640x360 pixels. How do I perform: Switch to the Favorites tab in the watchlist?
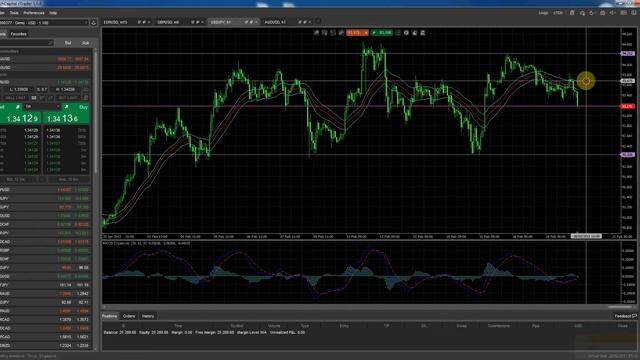(18, 34)
